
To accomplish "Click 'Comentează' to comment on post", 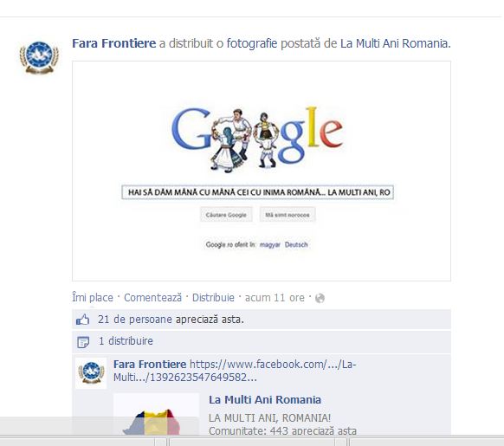I will point(153,298).
